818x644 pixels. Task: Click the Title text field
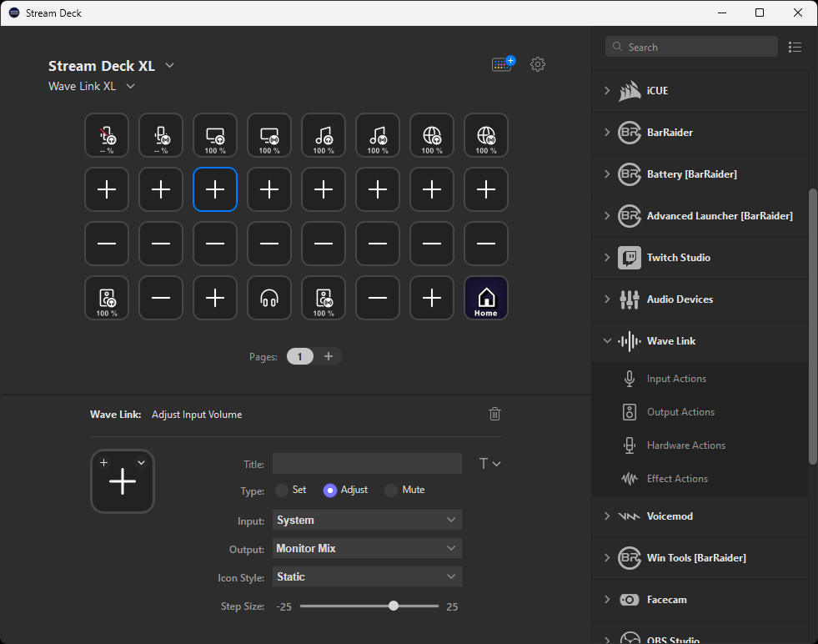(x=367, y=464)
